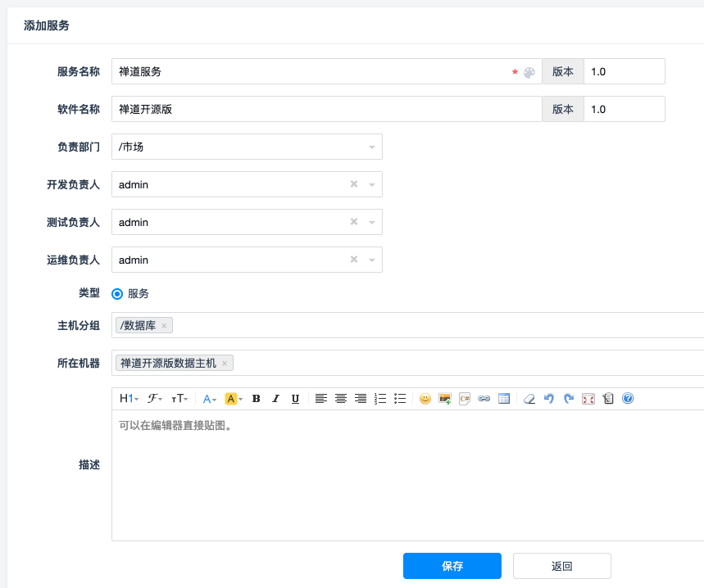This screenshot has height=588, width=704.
Task: Open the H1 heading style menu
Action: [129, 399]
